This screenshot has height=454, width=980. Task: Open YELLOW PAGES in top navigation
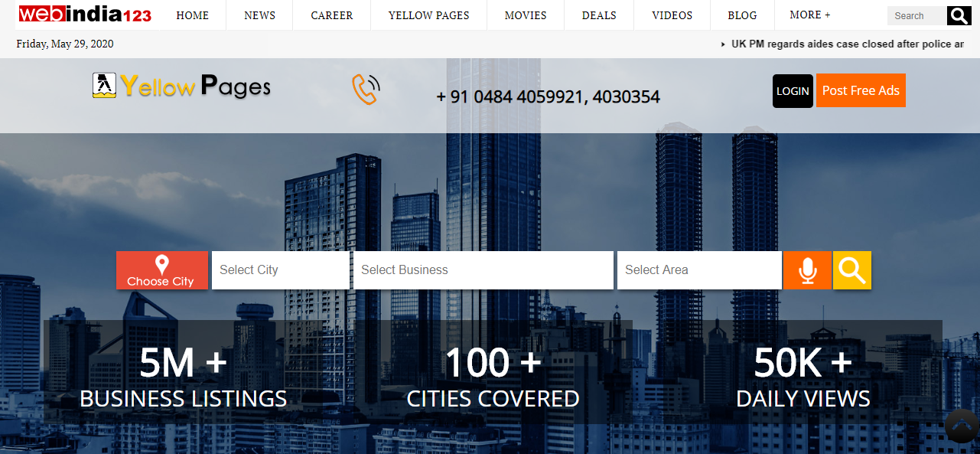tap(428, 15)
